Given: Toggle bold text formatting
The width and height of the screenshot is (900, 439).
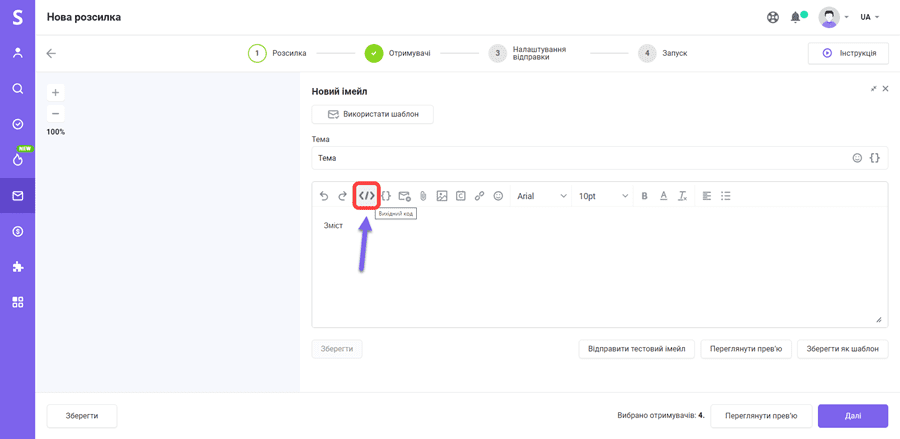Looking at the screenshot, I should click(x=644, y=196).
